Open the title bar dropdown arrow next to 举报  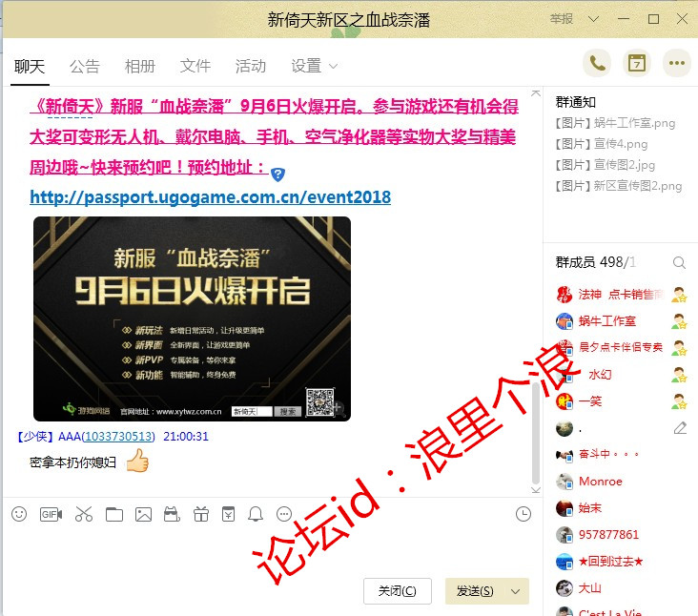593,19
